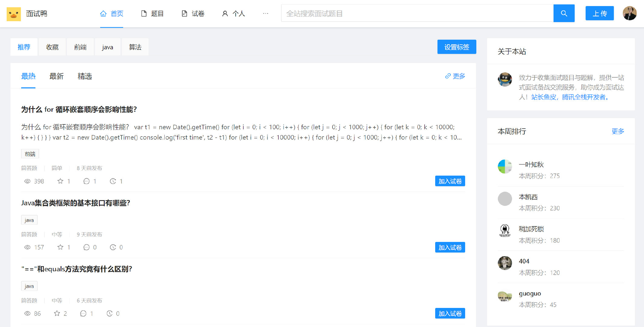The height and width of the screenshot is (327, 644).
Task: Click the user avatar icon top right
Action: pyautogui.click(x=629, y=14)
